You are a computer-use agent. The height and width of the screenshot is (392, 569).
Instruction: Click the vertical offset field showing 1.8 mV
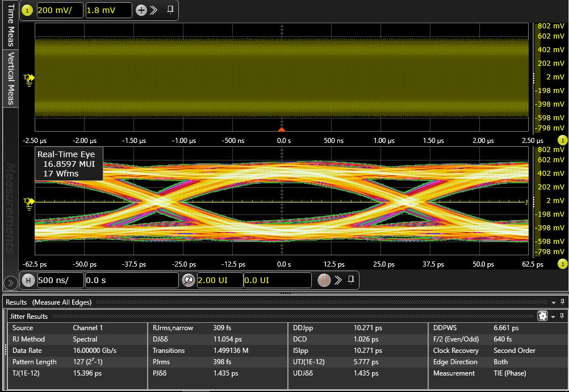click(108, 10)
